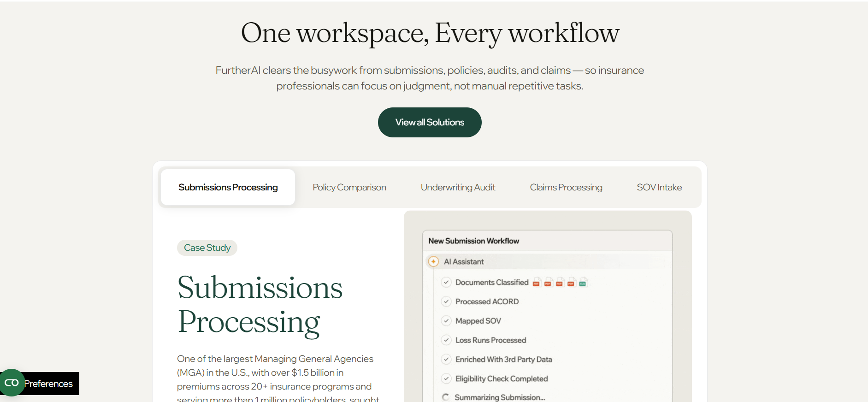
Task: Click the View all Solutions button
Action: pos(430,122)
